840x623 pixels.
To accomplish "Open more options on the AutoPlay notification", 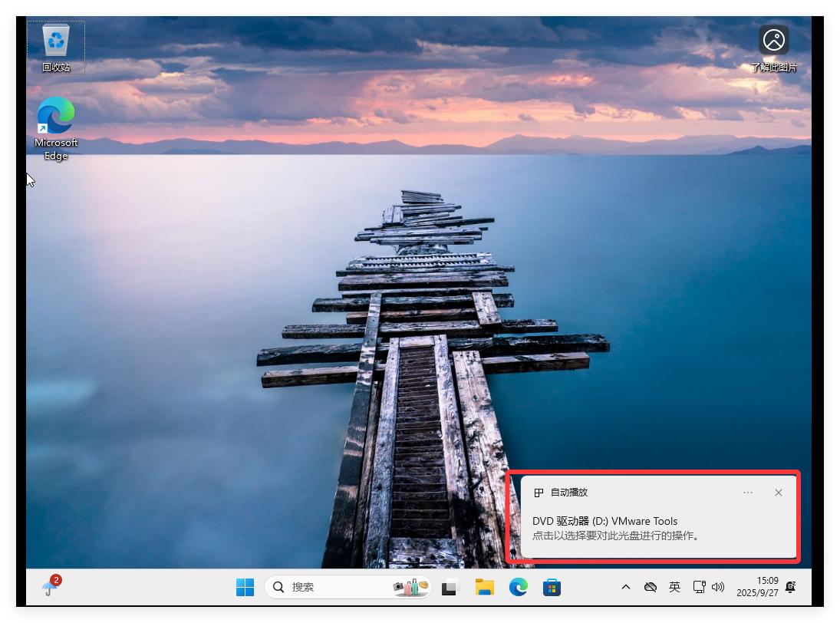I will pos(748,493).
